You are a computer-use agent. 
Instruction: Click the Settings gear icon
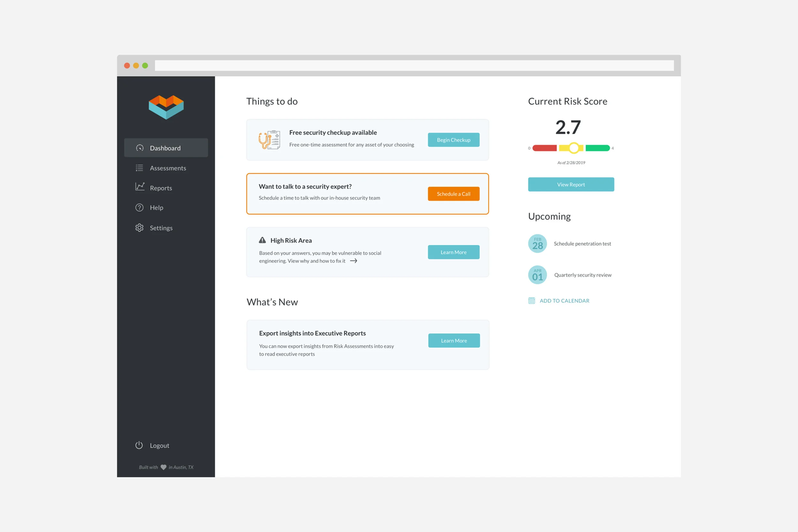click(x=139, y=228)
